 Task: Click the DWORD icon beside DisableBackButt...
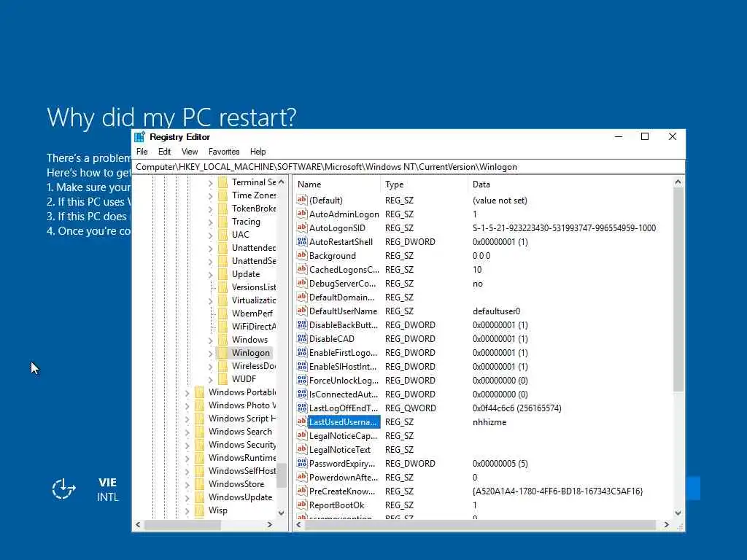coord(301,324)
